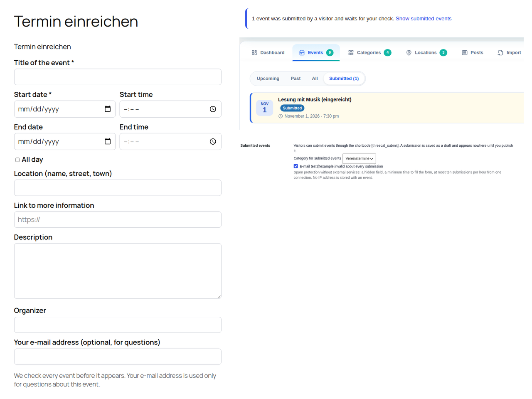Click the Submitted status badge
The image size is (532, 399).
coord(292,108)
